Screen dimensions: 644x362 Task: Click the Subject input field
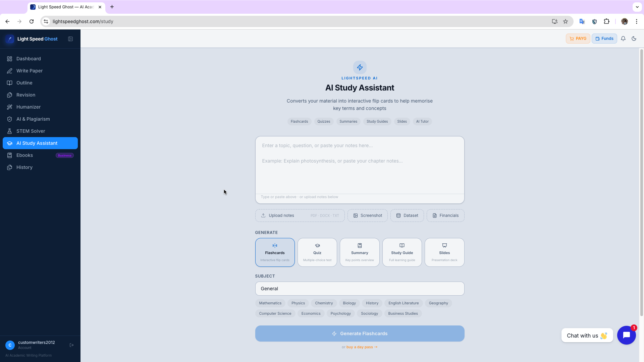pyautogui.click(x=360, y=289)
